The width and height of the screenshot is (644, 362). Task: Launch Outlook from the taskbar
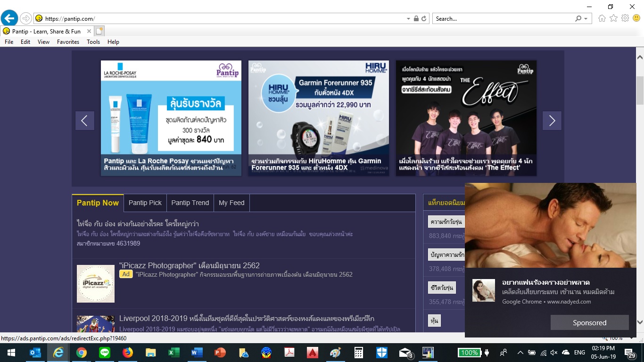coord(35,353)
